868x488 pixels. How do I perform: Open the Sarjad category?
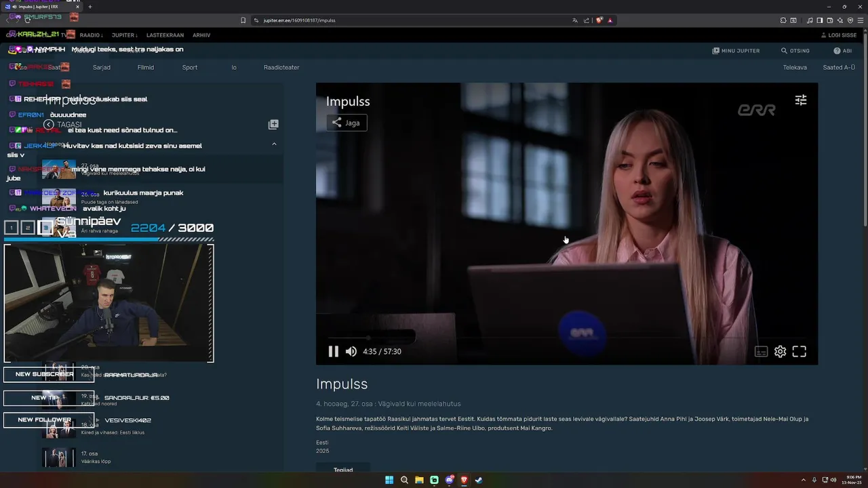coord(102,68)
